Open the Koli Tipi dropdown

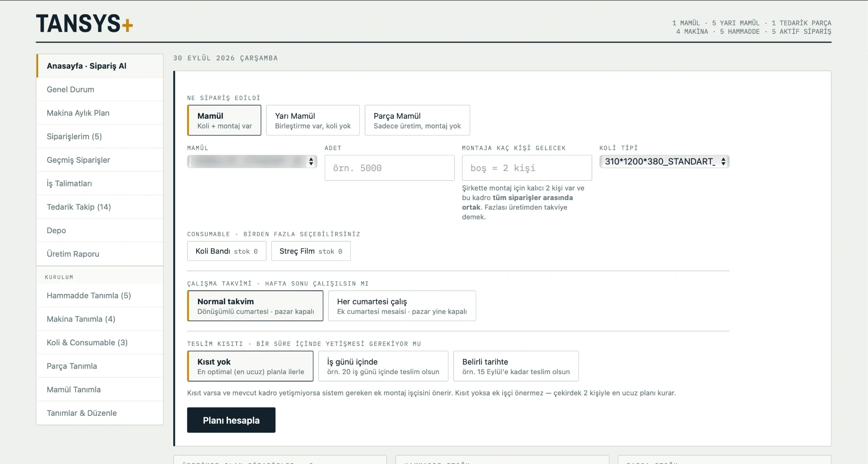(x=664, y=161)
